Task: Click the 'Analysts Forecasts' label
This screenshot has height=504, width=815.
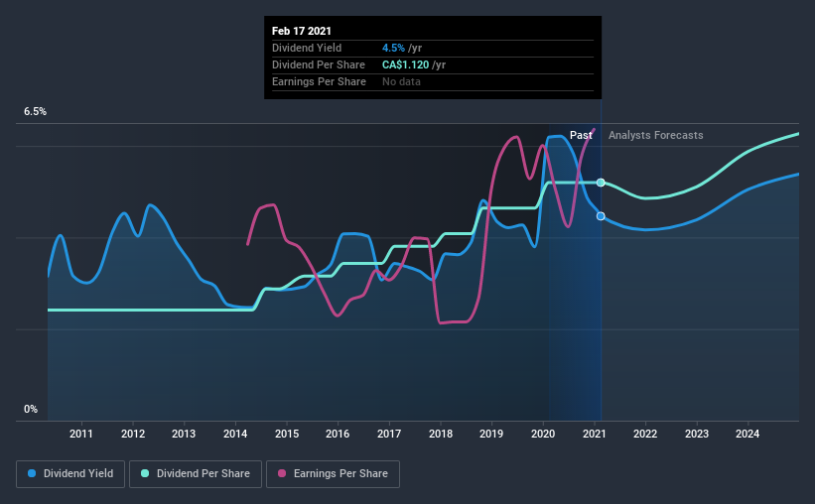Action: pyautogui.click(x=655, y=135)
